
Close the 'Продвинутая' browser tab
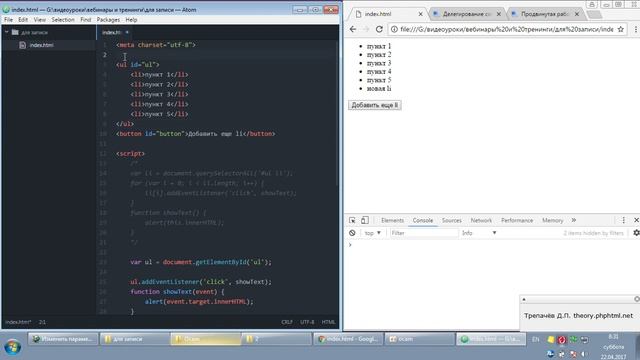click(577, 14)
